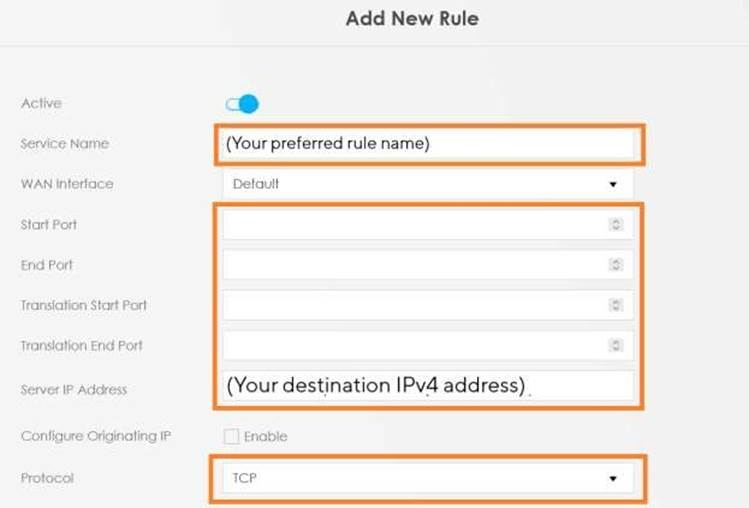Click the Translation End Port field
The width and height of the screenshot is (749, 508).
pyautogui.click(x=428, y=346)
